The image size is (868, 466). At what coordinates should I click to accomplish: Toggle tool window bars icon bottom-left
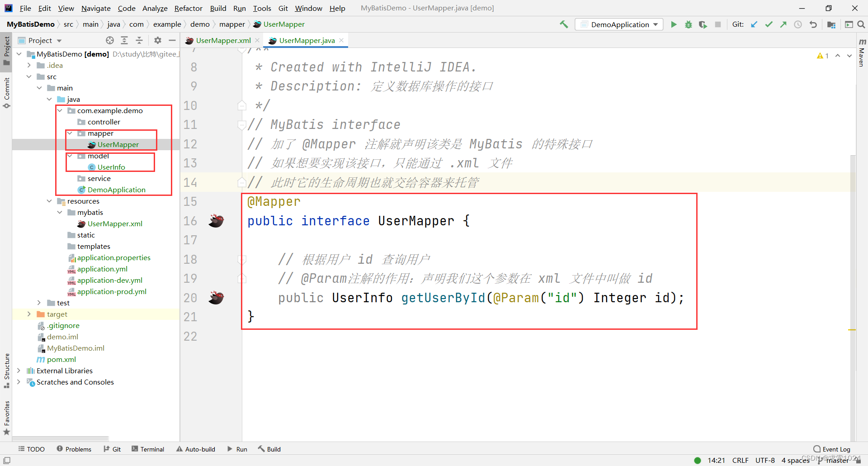tap(7, 460)
